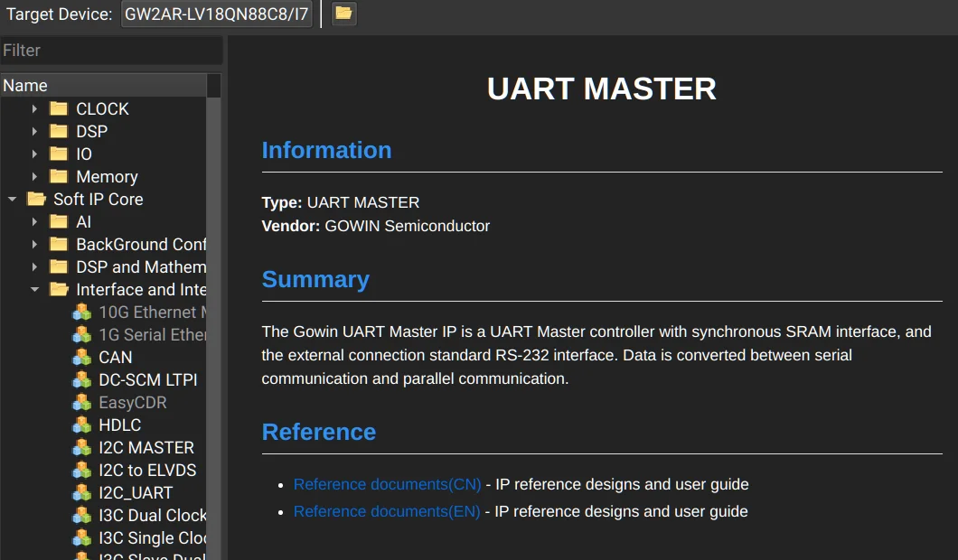Collapse the Interface and Interconnect folder

(x=34, y=289)
